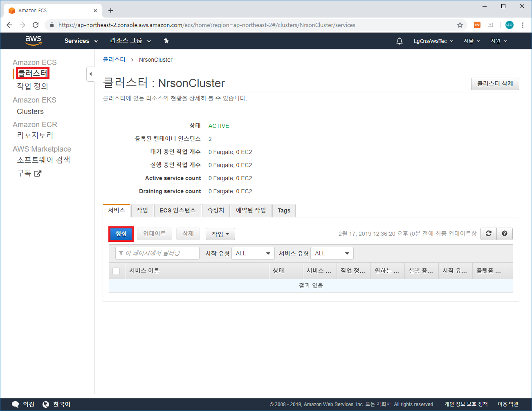Image resolution: width=532 pixels, height=411 pixels.
Task: Switch to the 예약된 작업 tab
Action: pyautogui.click(x=251, y=210)
